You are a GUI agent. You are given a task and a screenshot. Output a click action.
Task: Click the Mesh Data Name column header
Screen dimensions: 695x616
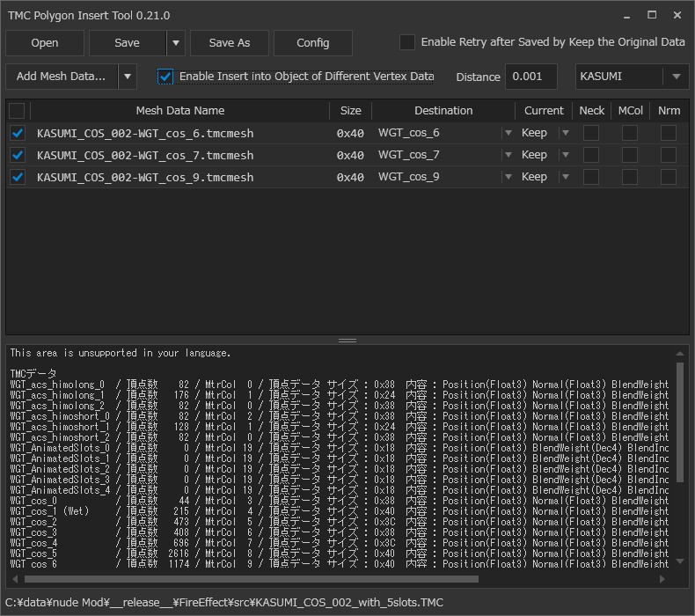[x=180, y=110]
